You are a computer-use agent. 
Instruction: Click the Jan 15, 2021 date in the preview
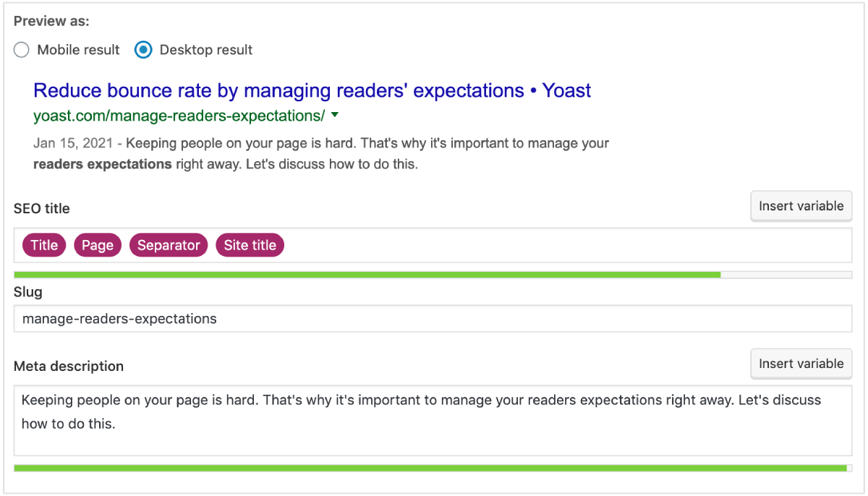pyautogui.click(x=61, y=142)
